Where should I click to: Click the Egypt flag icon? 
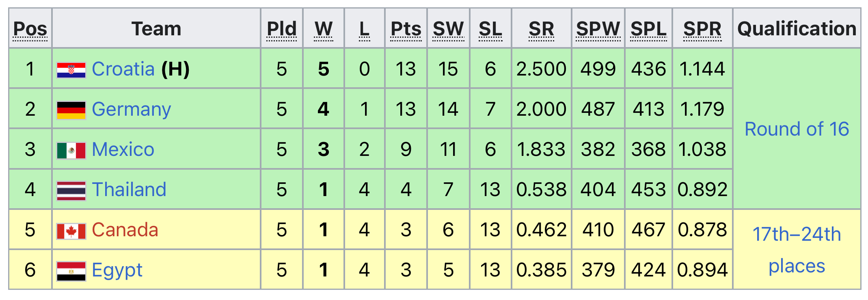[71, 271]
